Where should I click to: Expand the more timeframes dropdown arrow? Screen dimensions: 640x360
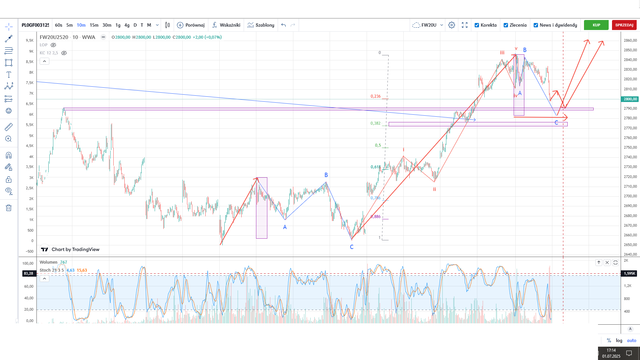coord(157,25)
